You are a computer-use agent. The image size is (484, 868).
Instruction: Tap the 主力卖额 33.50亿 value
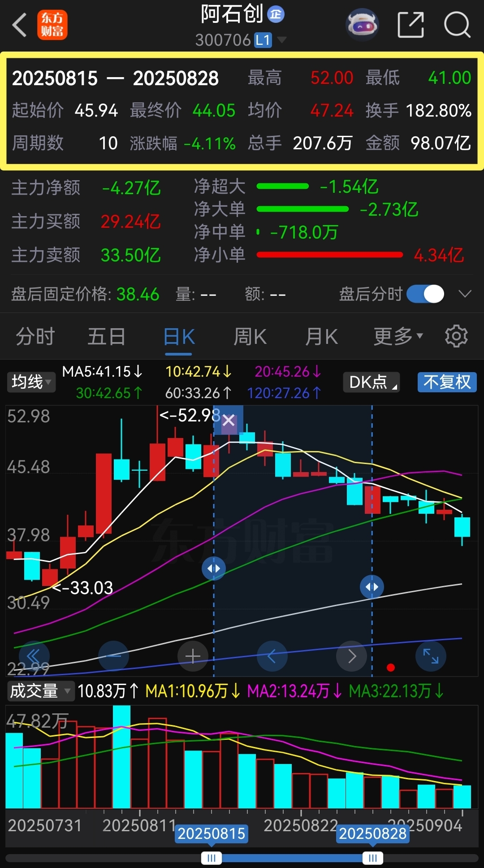pos(130,255)
